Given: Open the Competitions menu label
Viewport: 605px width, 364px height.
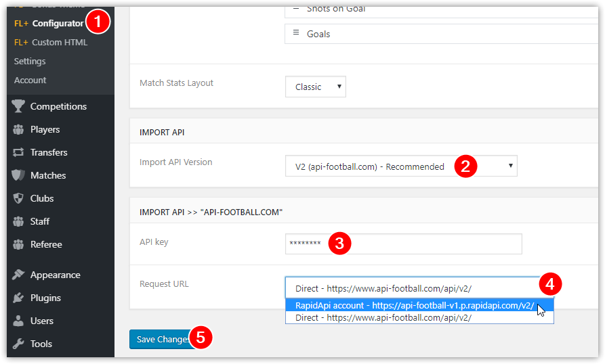Looking at the screenshot, I should pyautogui.click(x=59, y=106).
